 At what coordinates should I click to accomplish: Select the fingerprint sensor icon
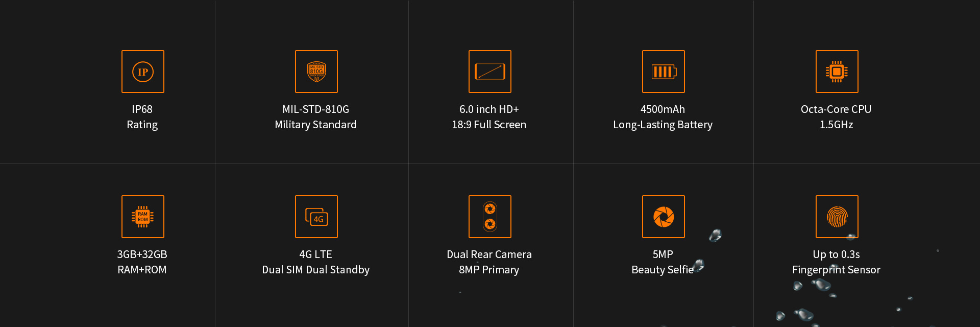pos(837,217)
